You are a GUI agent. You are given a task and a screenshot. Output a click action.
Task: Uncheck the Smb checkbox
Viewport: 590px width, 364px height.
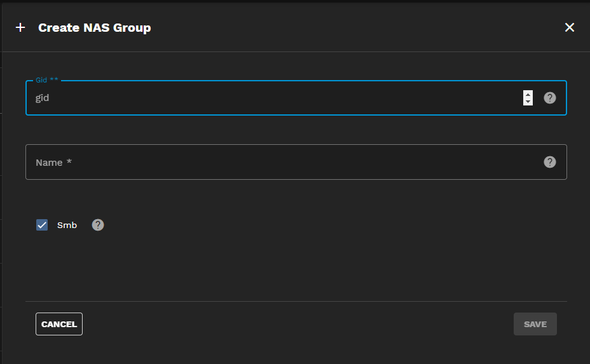[x=42, y=225]
